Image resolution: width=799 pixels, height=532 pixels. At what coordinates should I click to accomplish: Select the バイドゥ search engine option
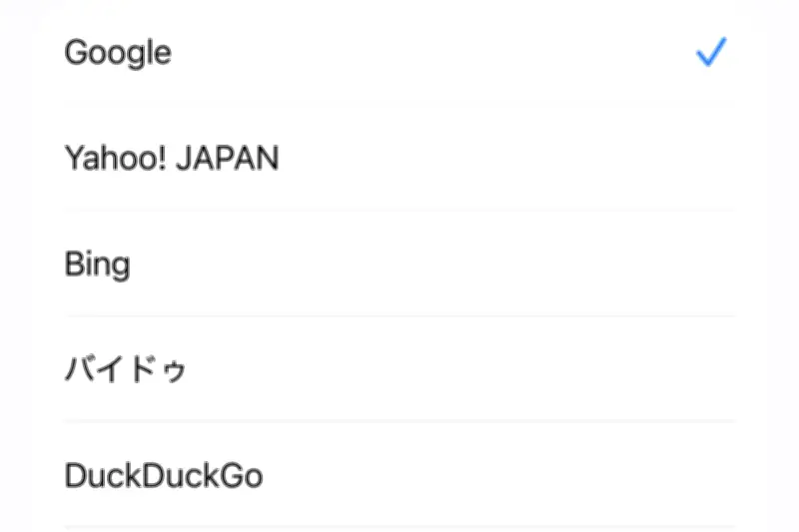[399, 368]
